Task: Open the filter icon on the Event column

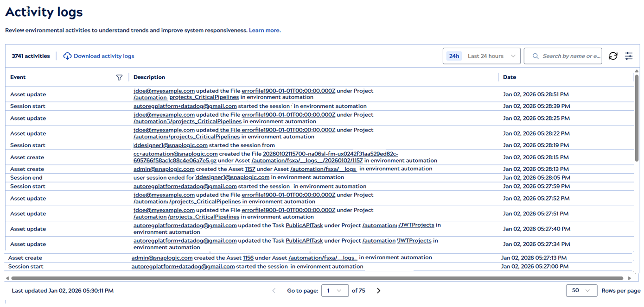Action: [x=120, y=77]
